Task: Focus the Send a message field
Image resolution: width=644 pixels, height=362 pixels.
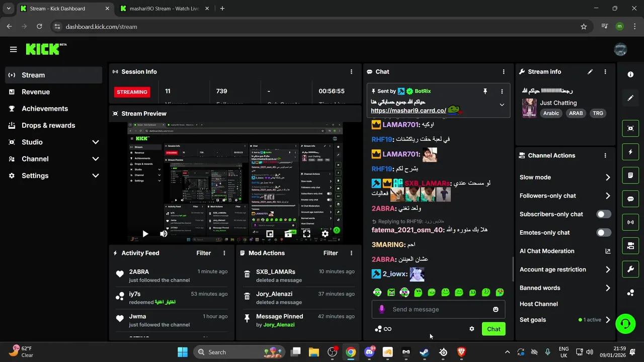Action: (439, 309)
